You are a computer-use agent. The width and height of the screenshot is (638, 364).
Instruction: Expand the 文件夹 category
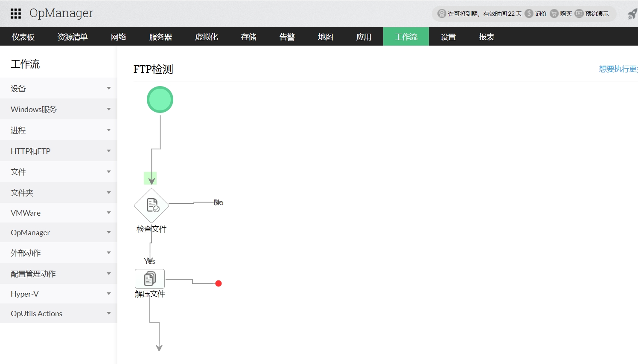tap(58, 193)
